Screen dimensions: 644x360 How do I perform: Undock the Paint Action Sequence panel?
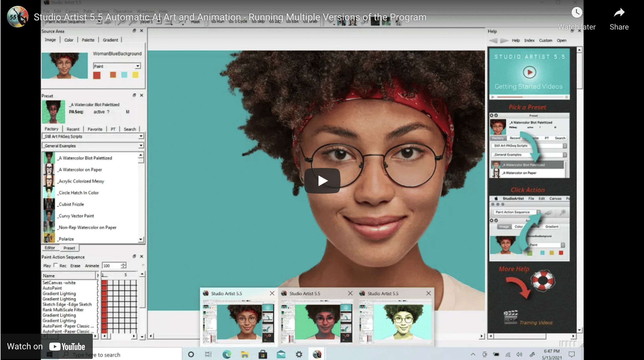[134, 256]
